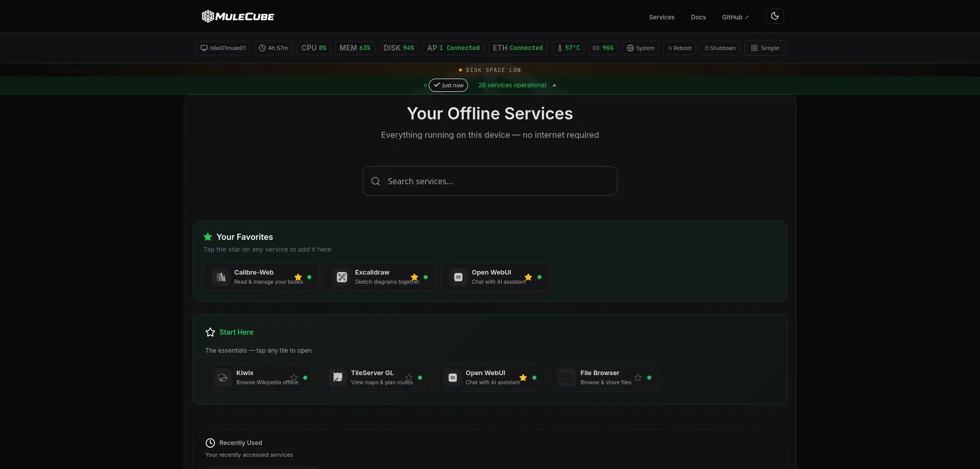Click the Just now refresh badge
The width and height of the screenshot is (980, 469).
coord(448,85)
